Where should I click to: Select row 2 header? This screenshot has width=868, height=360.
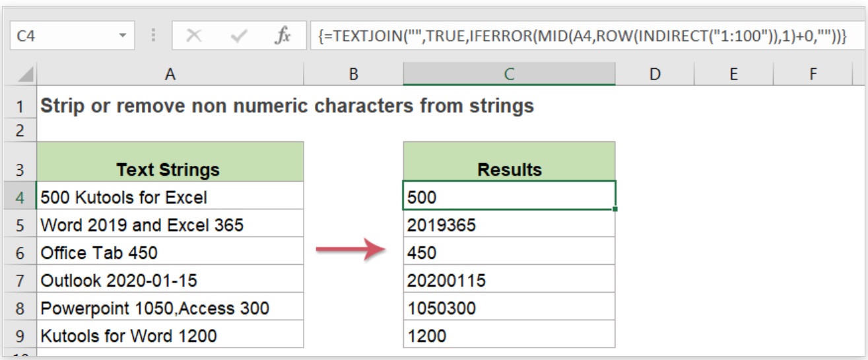pyautogui.click(x=20, y=130)
